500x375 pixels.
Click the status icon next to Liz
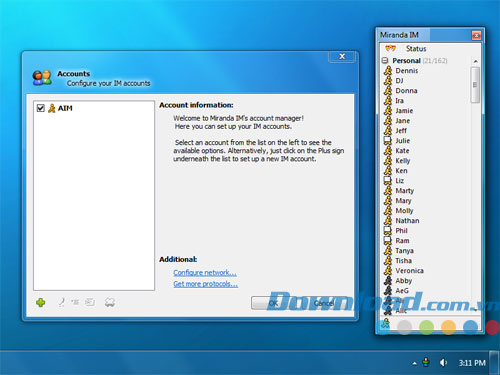click(x=388, y=181)
